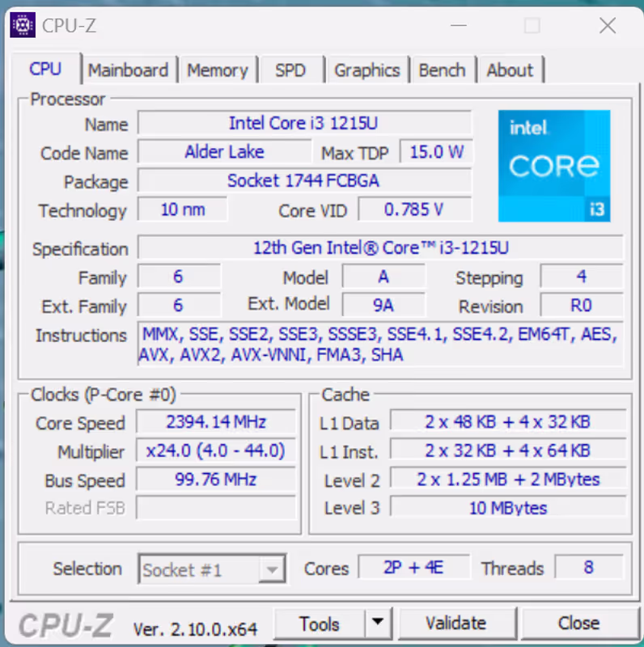
Task: Click the Close button at bottom
Action: point(578,624)
